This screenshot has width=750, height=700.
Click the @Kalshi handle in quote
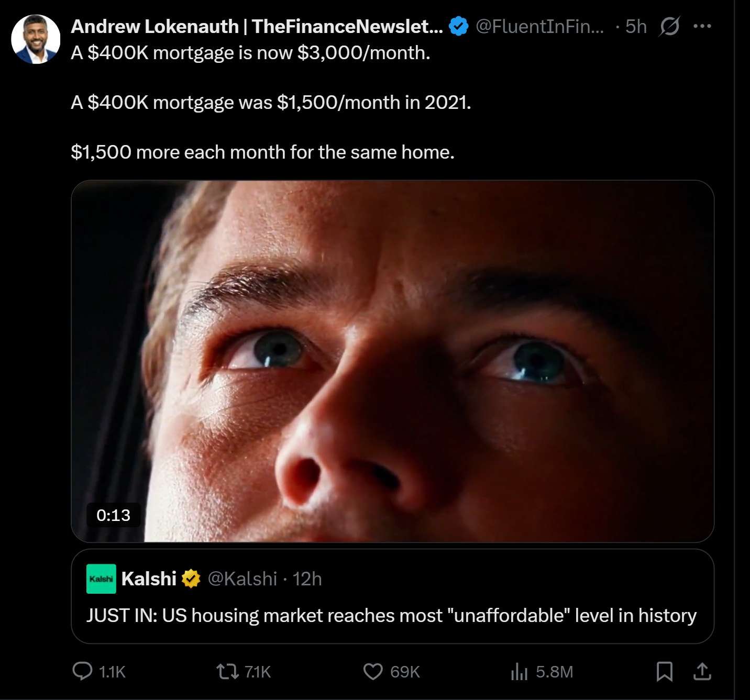tap(242, 579)
